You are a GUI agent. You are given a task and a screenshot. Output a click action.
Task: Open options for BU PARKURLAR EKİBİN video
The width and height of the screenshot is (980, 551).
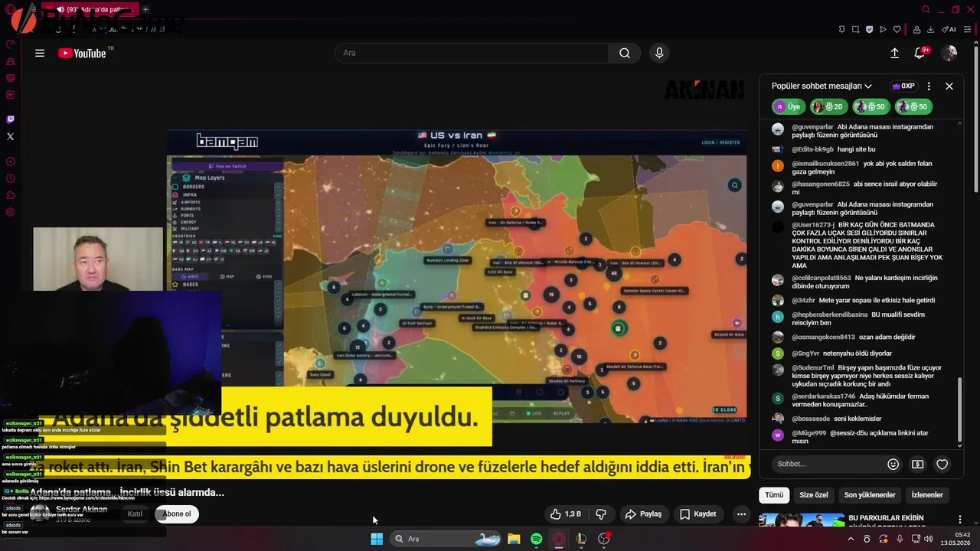pyautogui.click(x=960, y=520)
